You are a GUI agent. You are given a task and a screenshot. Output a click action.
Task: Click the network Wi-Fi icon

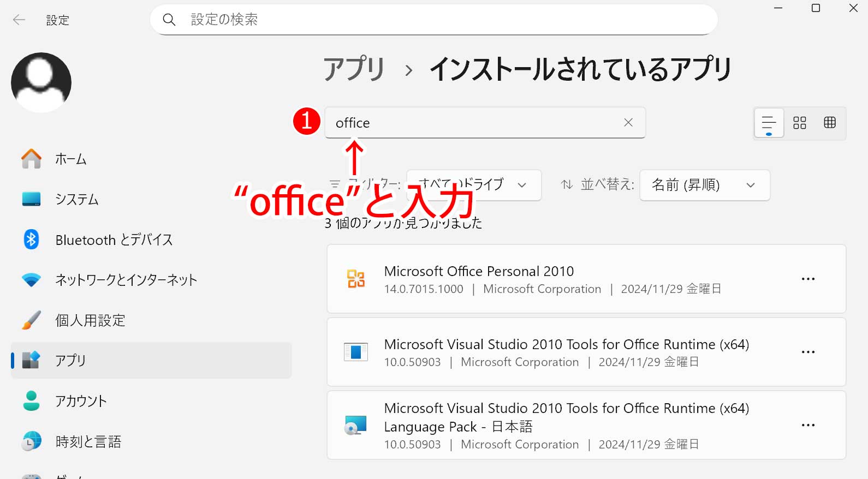[x=31, y=280]
